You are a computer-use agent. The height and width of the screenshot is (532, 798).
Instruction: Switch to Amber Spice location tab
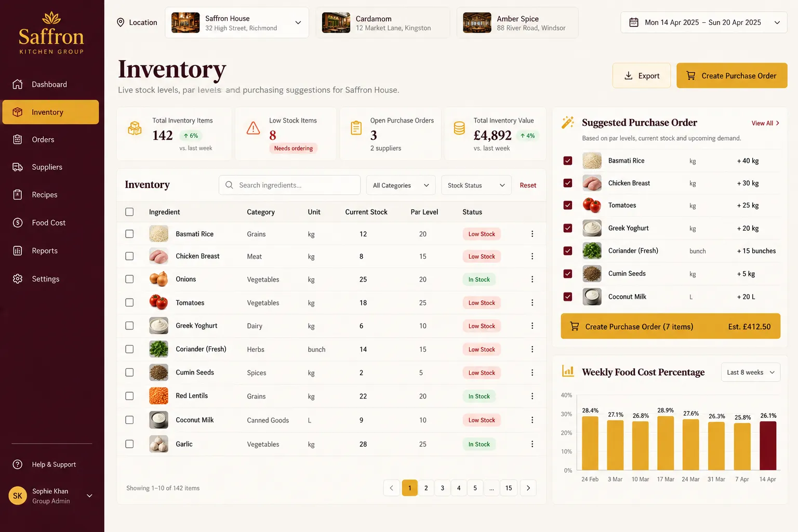[x=517, y=22]
